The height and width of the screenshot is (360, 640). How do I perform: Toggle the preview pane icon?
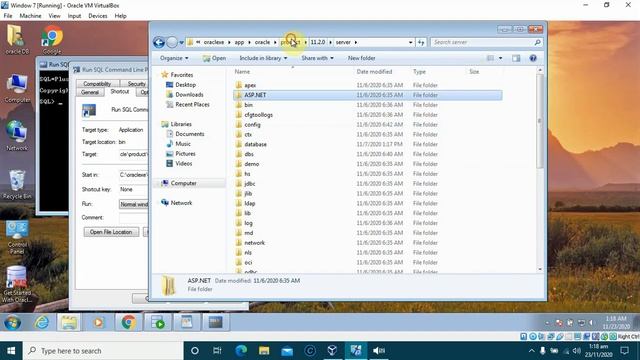(516, 58)
